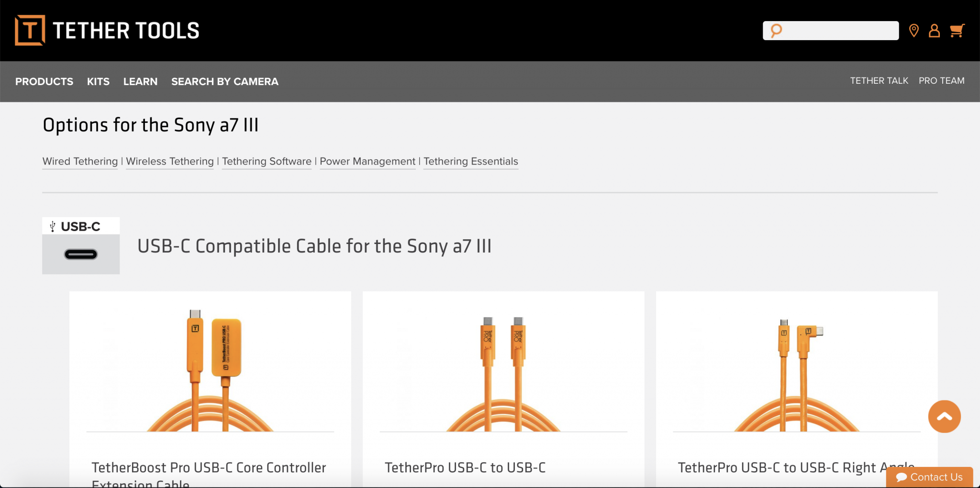Jump to Wired Tethering section

80,161
